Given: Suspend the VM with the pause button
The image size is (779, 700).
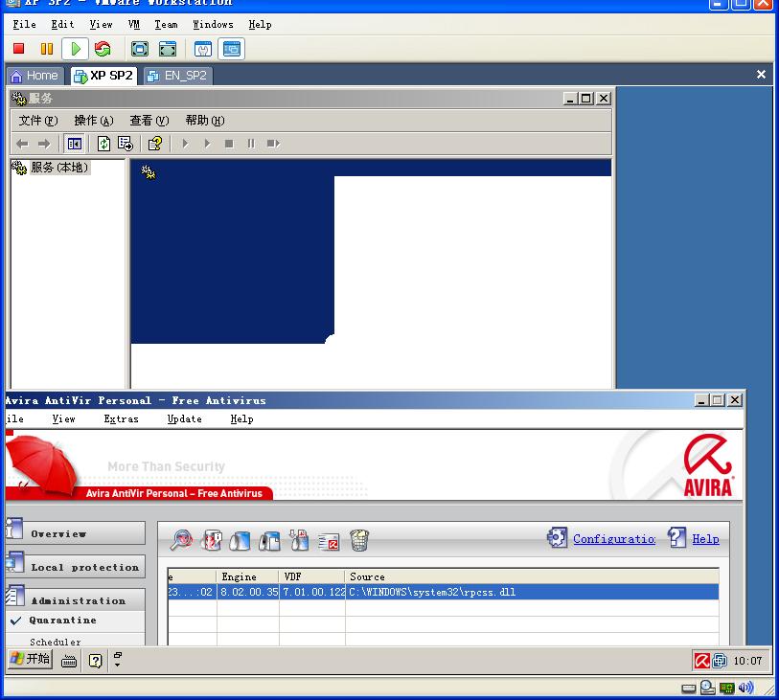Looking at the screenshot, I should (x=47, y=49).
